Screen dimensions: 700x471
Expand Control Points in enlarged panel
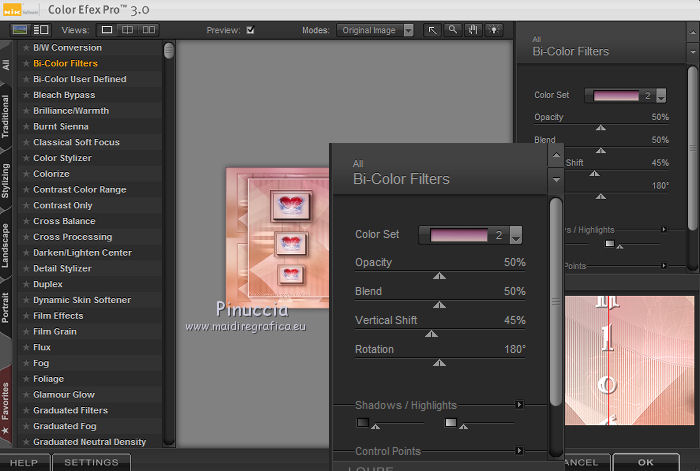[x=519, y=450]
